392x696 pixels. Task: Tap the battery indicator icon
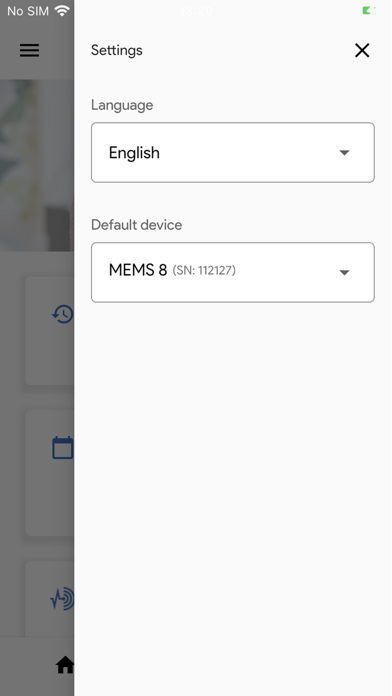pyautogui.click(x=369, y=11)
